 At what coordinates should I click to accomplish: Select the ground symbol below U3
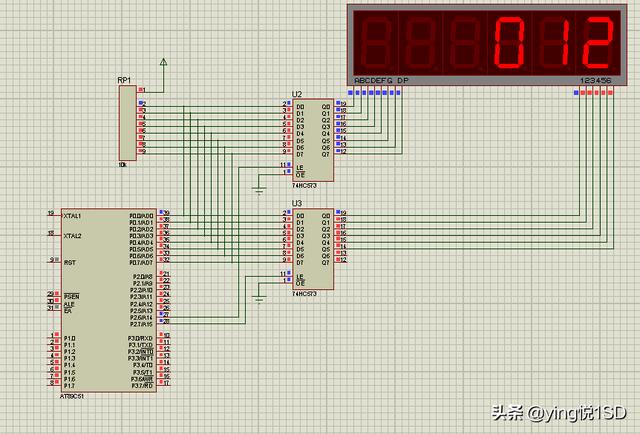click(x=259, y=299)
